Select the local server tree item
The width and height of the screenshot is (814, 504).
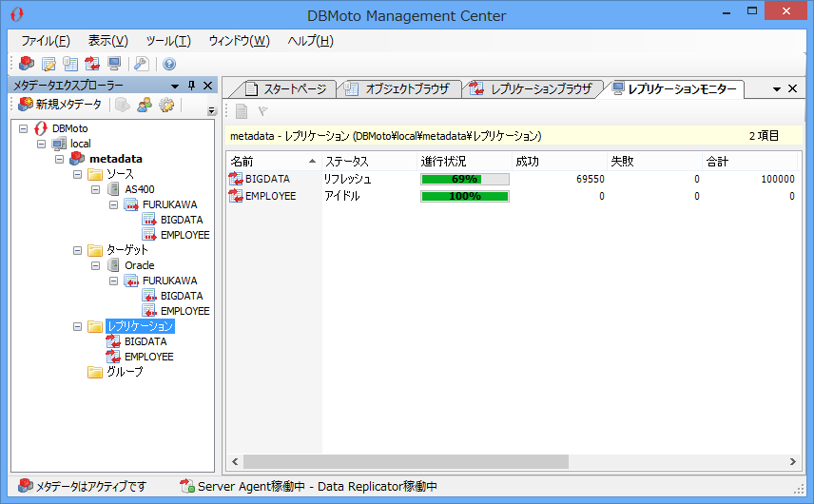(81, 144)
